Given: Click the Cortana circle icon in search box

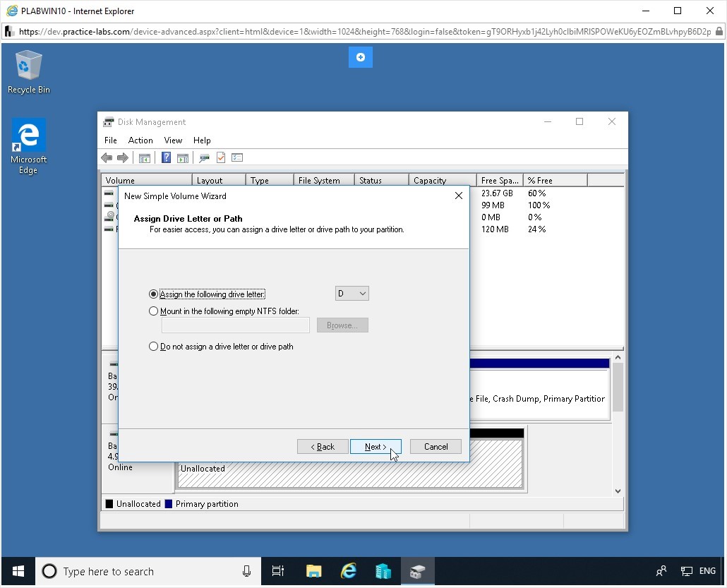Looking at the screenshot, I should click(49, 571).
